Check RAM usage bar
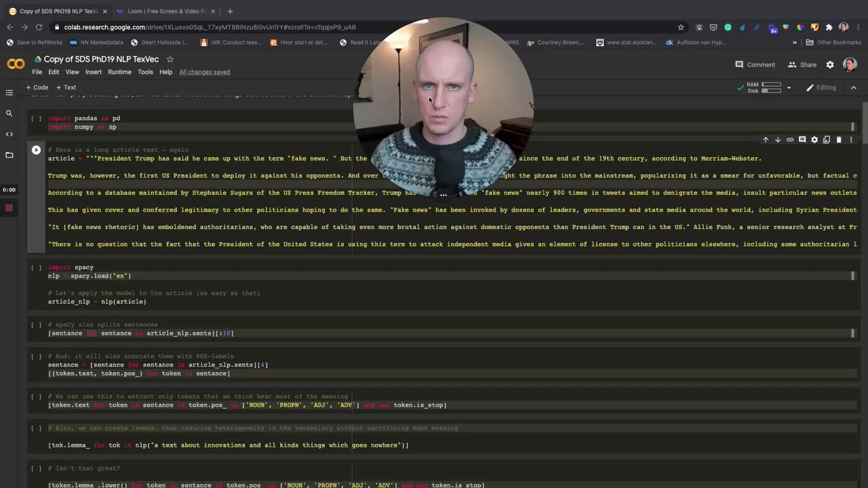This screenshot has height=488, width=868. coord(771,85)
